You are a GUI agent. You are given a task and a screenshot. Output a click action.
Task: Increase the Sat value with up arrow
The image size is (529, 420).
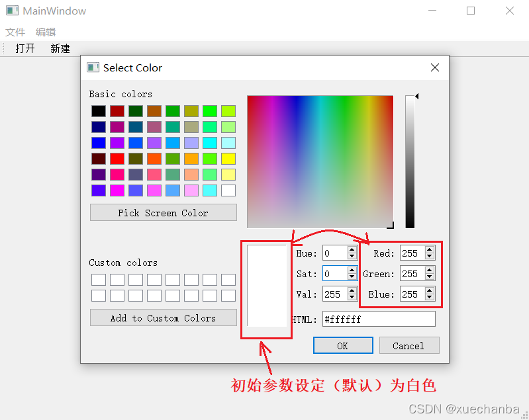click(352, 271)
